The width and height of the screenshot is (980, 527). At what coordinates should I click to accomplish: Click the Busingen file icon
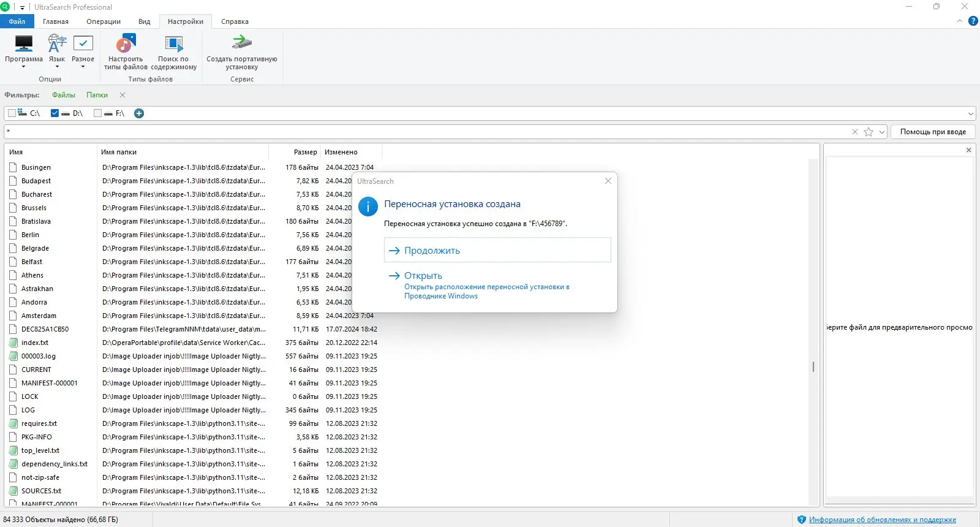point(13,167)
